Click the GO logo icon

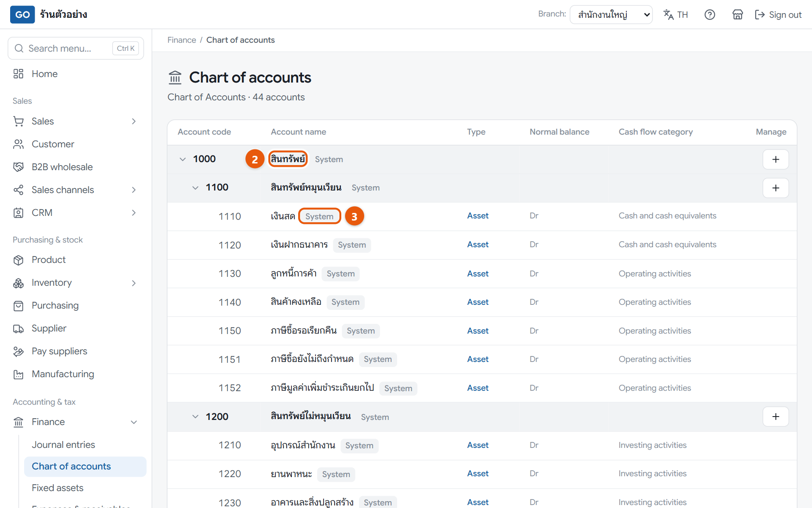tap(22, 14)
